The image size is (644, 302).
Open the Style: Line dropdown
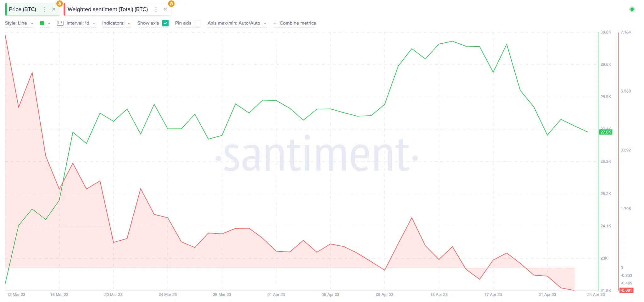point(19,23)
